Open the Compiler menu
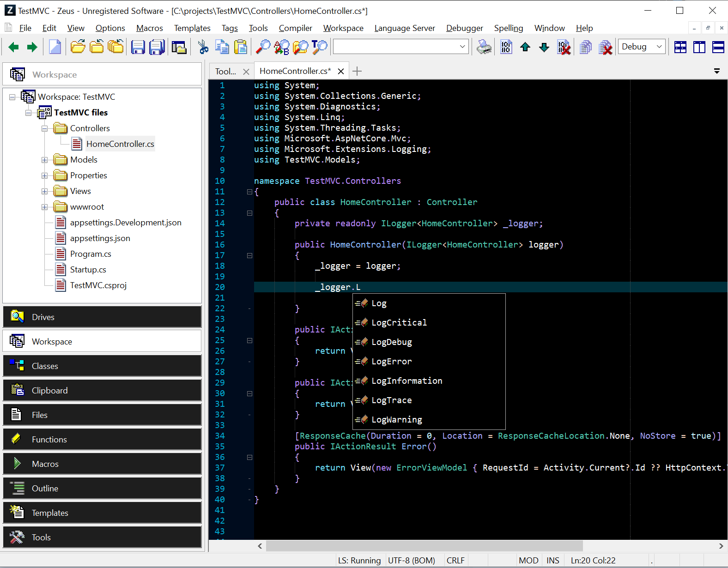Image resolution: width=728 pixels, height=568 pixels. click(296, 28)
